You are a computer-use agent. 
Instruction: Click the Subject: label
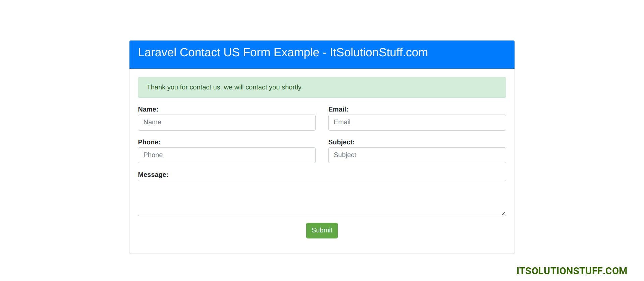click(341, 142)
